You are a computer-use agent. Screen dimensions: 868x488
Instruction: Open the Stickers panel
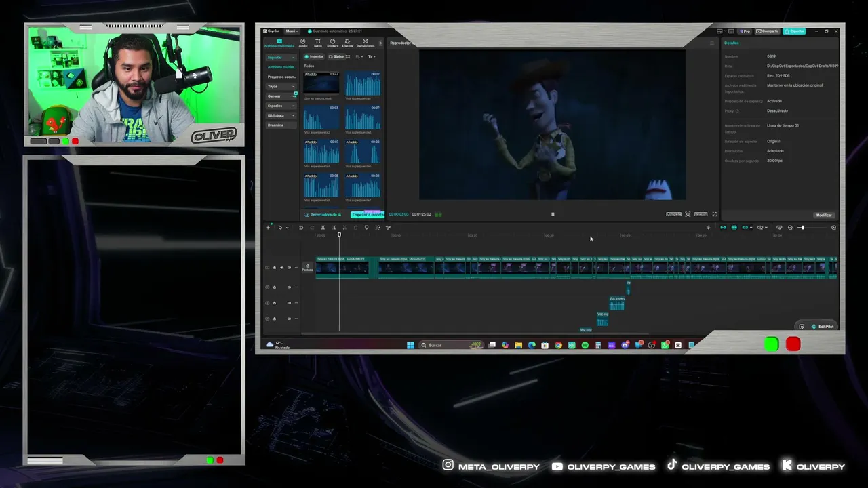332,43
